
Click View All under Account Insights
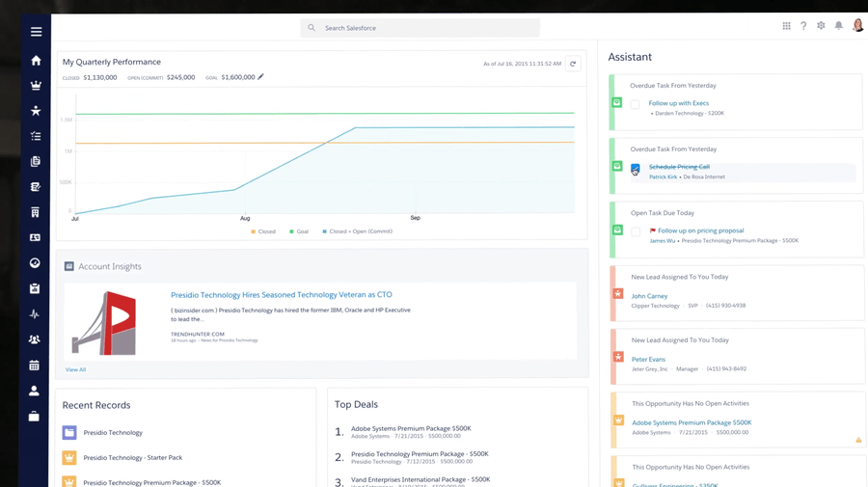(x=75, y=369)
